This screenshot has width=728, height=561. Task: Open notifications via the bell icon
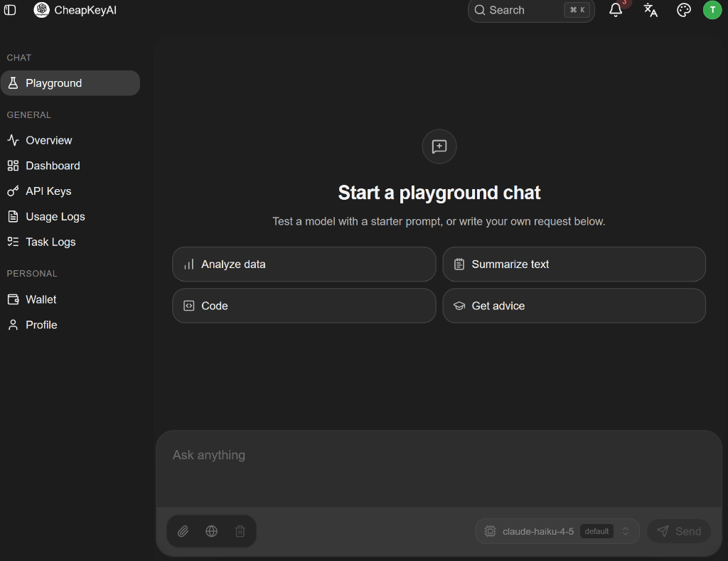click(616, 10)
